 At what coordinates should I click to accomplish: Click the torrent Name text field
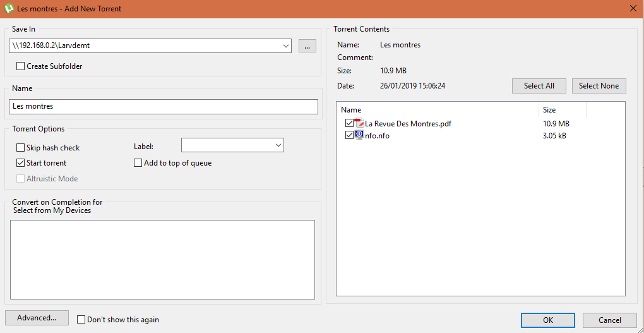[x=164, y=106]
